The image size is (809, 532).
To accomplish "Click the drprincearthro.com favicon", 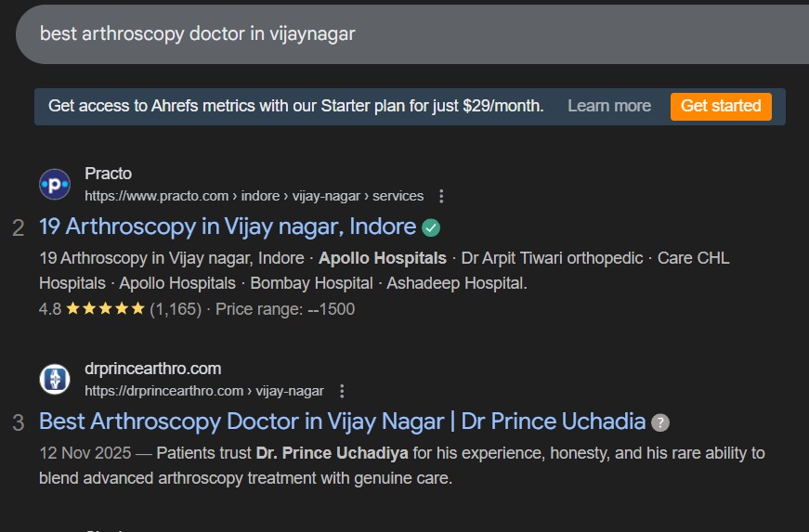I will [x=55, y=379].
